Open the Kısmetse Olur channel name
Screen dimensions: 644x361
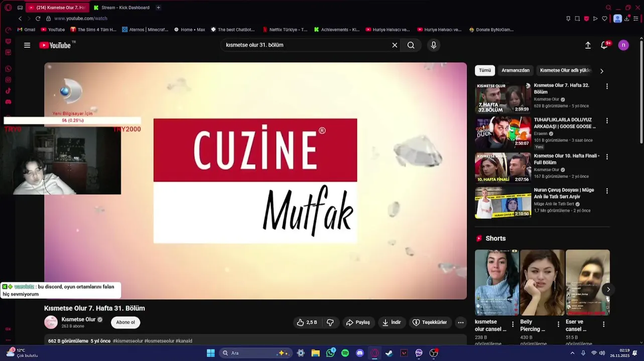[x=78, y=319]
